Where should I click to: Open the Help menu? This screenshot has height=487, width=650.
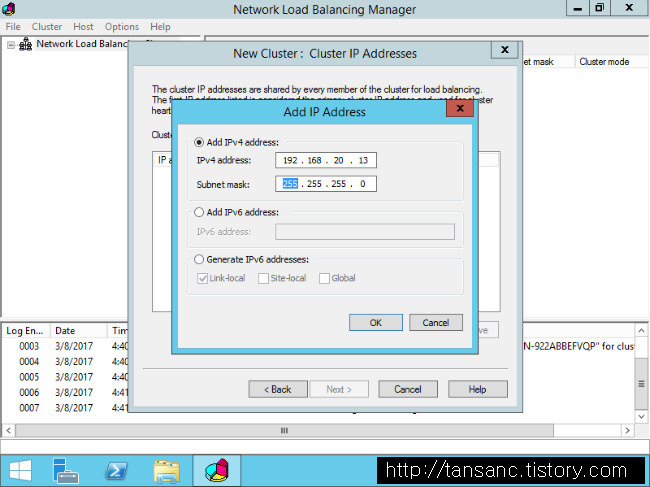160,27
